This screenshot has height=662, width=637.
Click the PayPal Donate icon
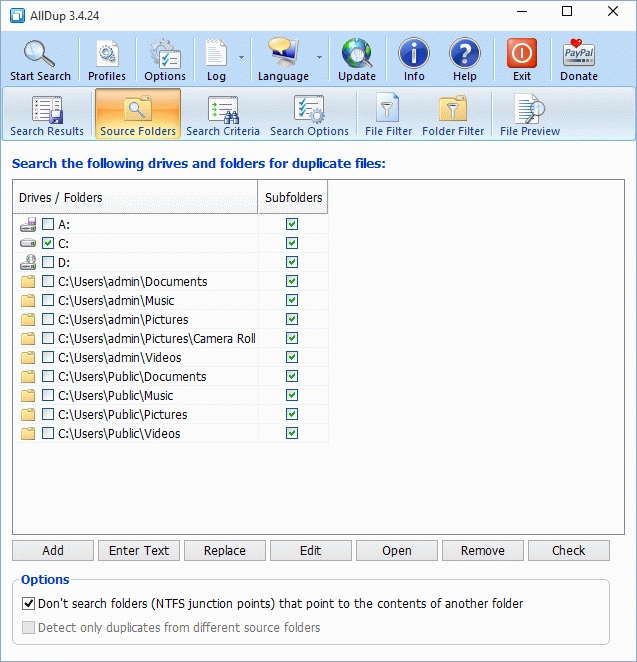coord(579,53)
